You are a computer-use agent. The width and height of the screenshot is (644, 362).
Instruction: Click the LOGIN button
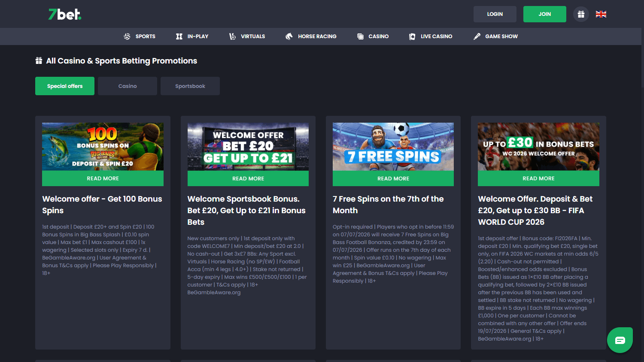click(x=495, y=14)
